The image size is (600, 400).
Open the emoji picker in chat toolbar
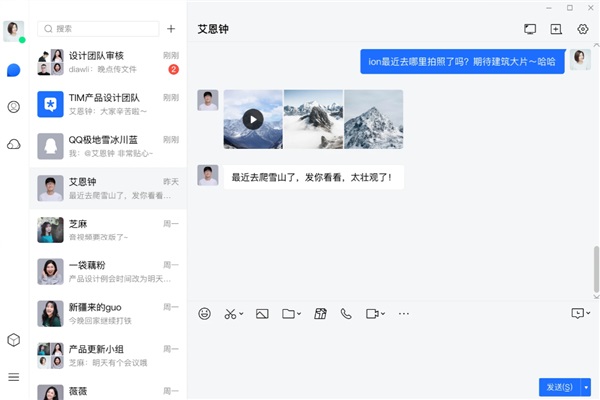coord(205,313)
